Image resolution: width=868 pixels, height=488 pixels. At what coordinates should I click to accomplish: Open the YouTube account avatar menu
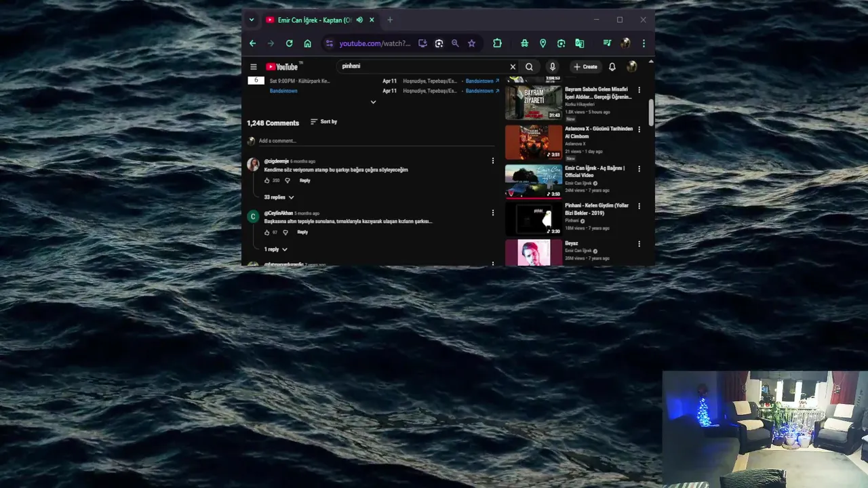[x=632, y=66]
